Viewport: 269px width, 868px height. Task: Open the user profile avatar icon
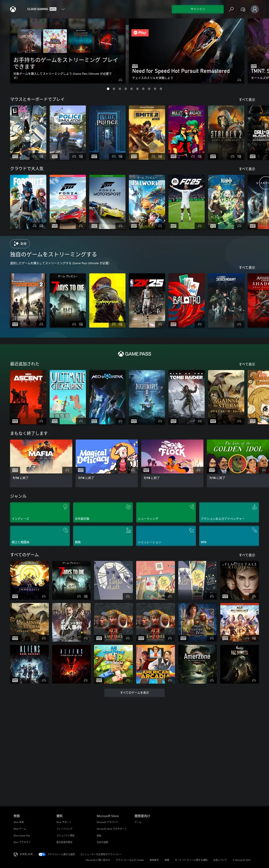pos(255,9)
